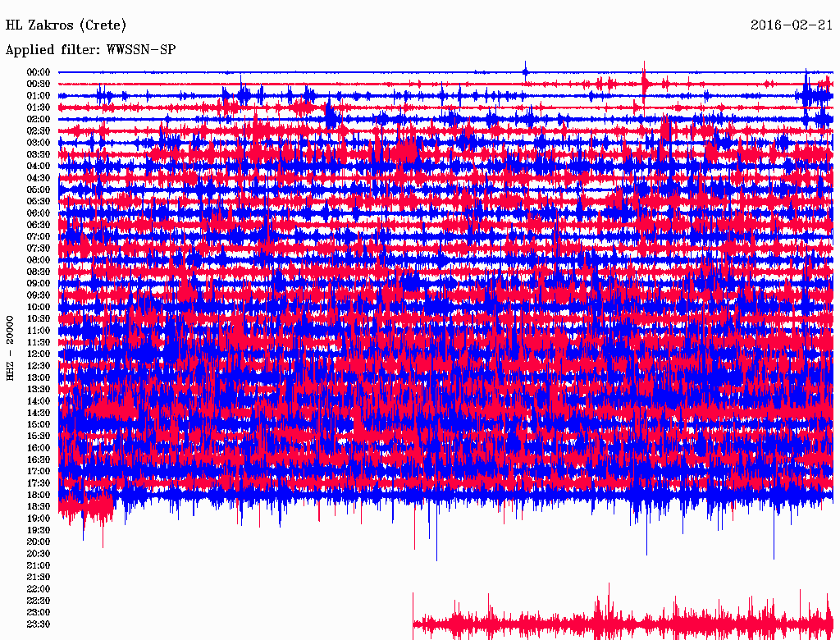840x640 pixels.
Task: Select the 07:30 time label
Action: tap(39, 248)
